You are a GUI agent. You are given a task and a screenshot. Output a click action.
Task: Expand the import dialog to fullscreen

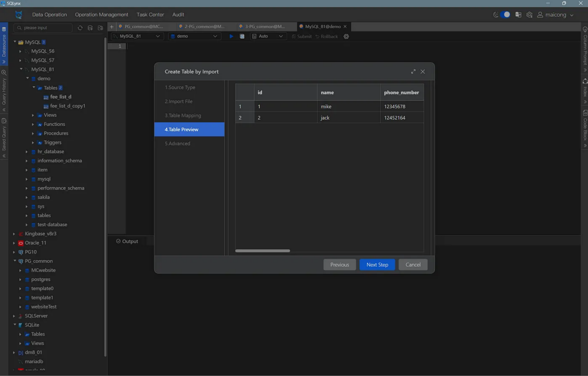(413, 71)
